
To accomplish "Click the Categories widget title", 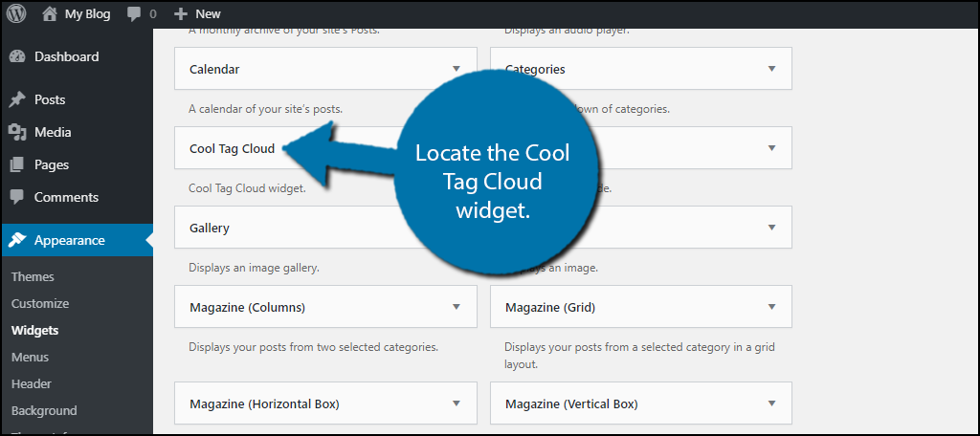I will tap(535, 70).
